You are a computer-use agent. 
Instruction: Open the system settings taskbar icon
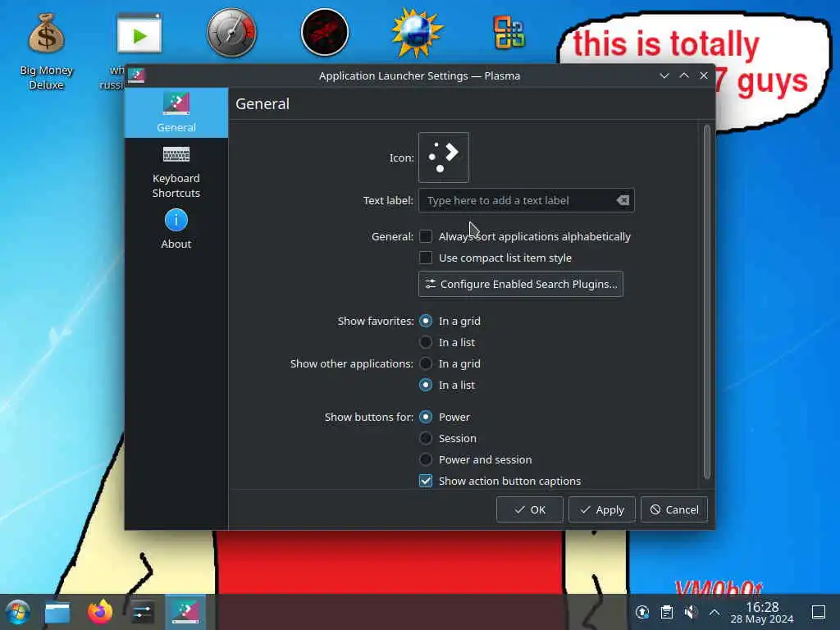click(x=142, y=612)
